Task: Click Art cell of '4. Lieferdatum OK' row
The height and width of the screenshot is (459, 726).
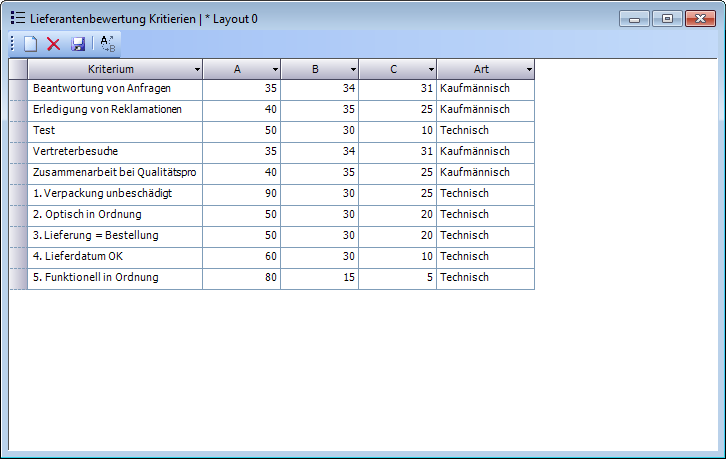Action: tap(485, 256)
